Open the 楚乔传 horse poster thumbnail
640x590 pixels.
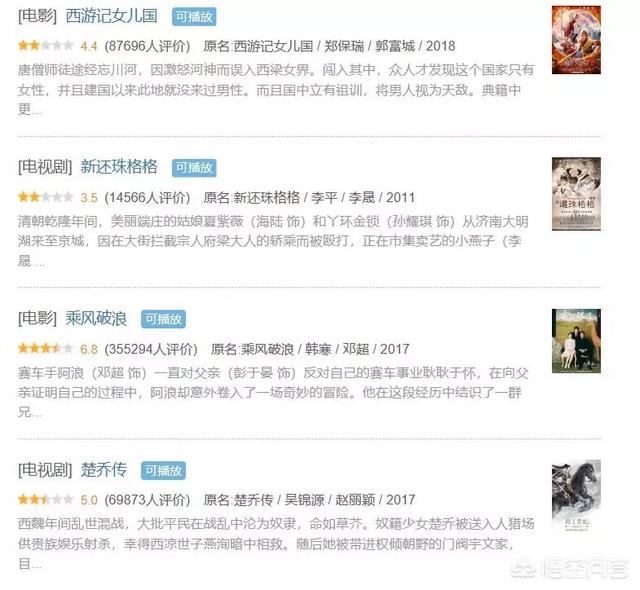[x=576, y=495]
